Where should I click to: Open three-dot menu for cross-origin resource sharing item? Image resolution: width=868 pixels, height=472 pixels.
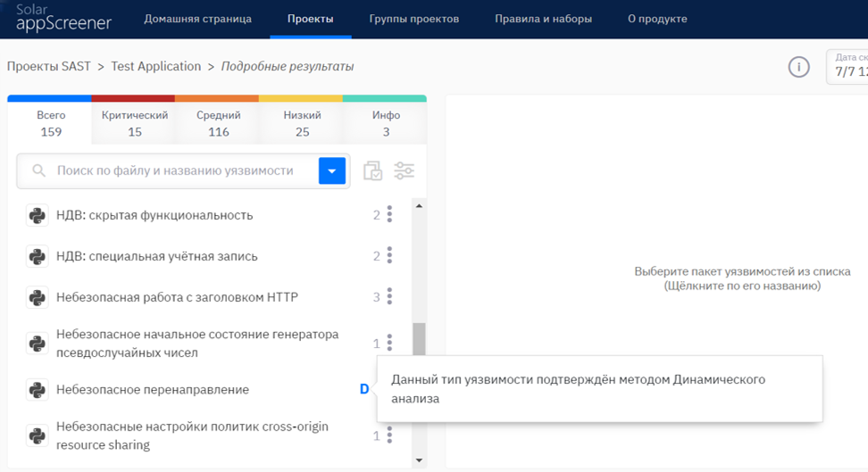tap(389, 435)
